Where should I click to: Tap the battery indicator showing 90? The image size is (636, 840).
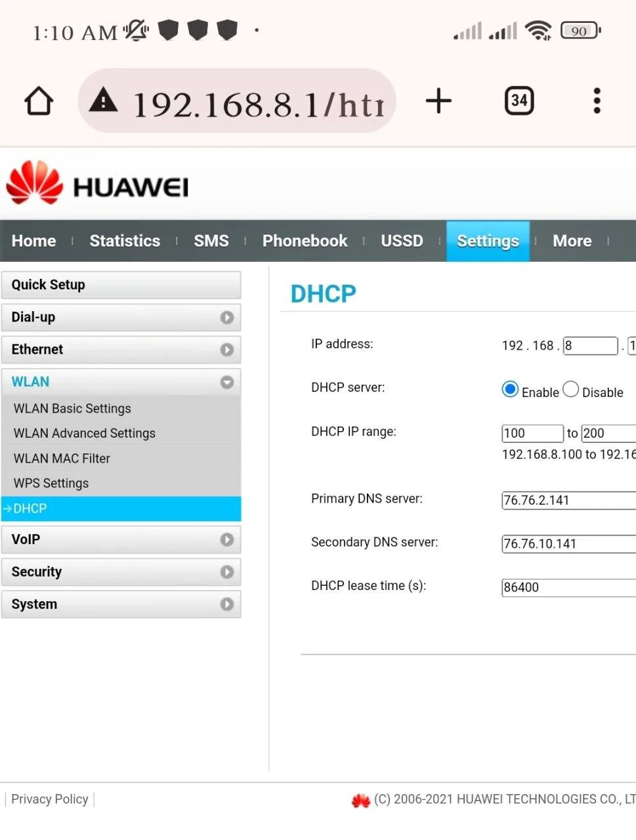point(581,30)
